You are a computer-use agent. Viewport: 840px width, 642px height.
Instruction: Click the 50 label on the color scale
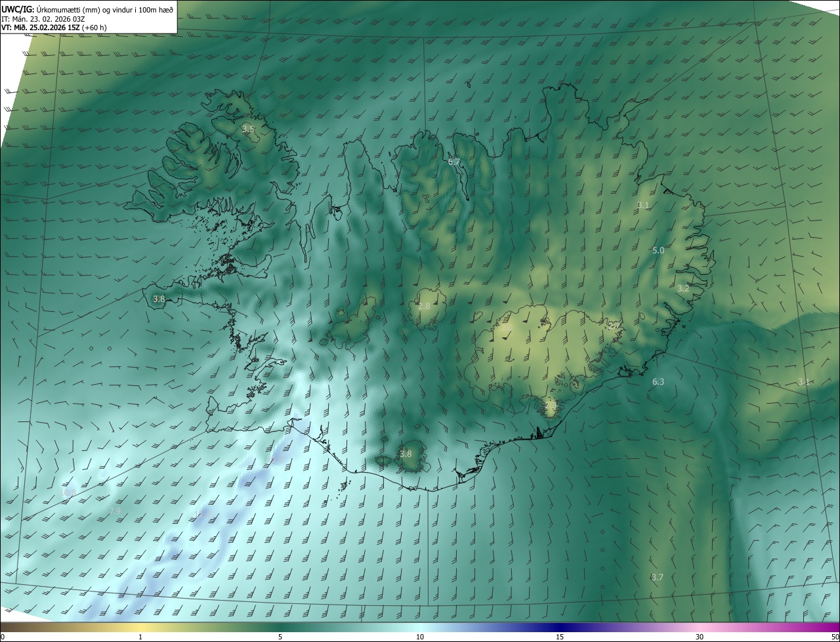coord(835,637)
